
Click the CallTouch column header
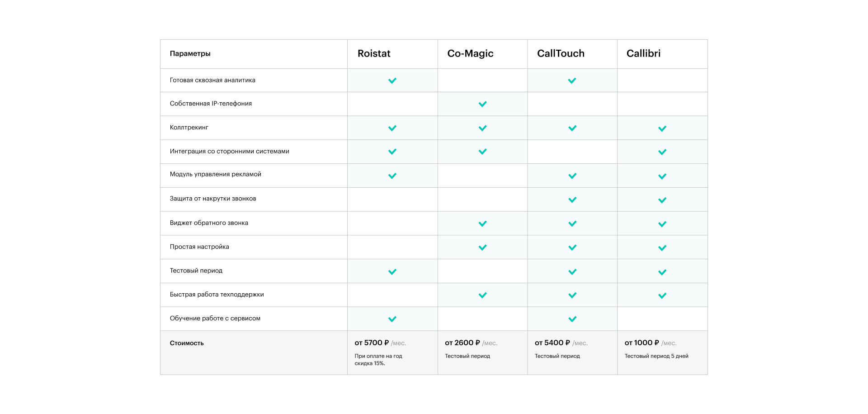click(x=561, y=53)
